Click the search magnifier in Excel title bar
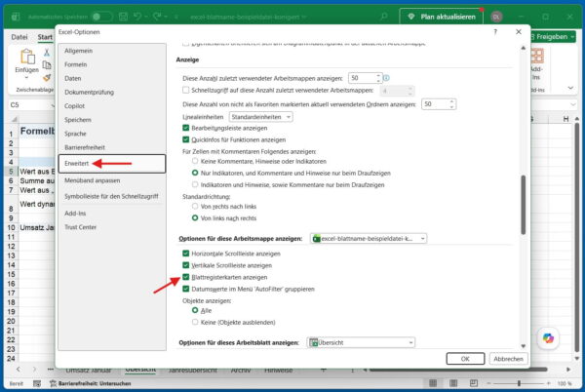Viewport: 585px width, 392px height. pos(383,17)
